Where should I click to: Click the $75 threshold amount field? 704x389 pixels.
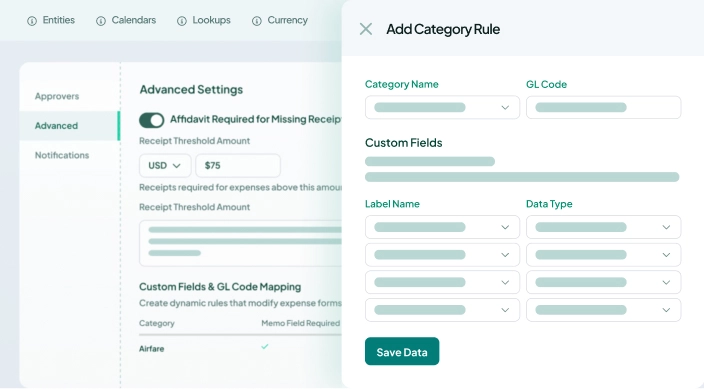(238, 165)
